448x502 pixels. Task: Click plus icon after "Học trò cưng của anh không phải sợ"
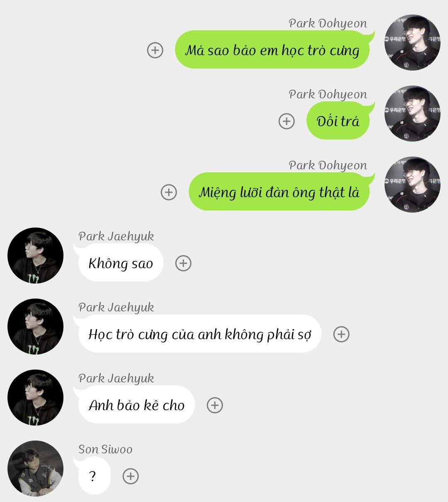341,334
